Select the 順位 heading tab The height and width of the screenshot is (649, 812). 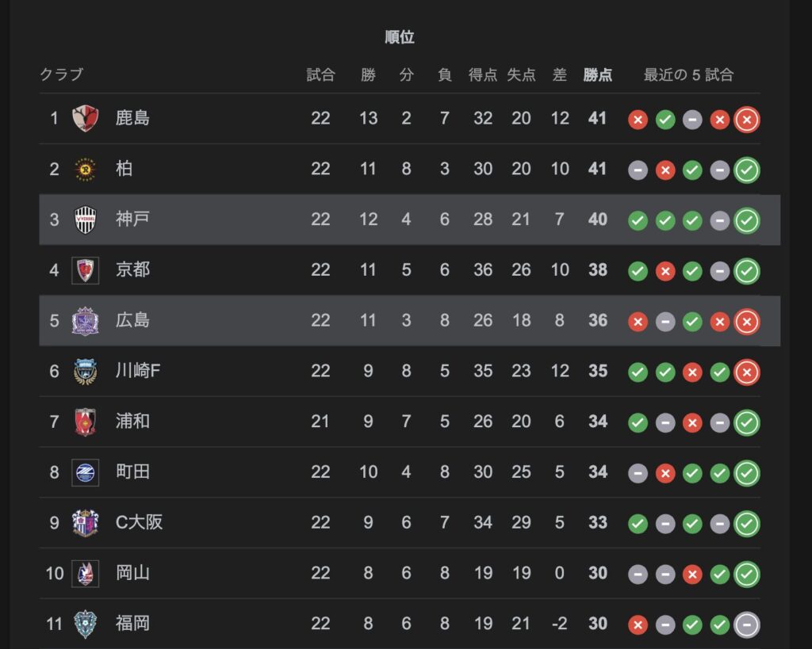[x=400, y=36]
